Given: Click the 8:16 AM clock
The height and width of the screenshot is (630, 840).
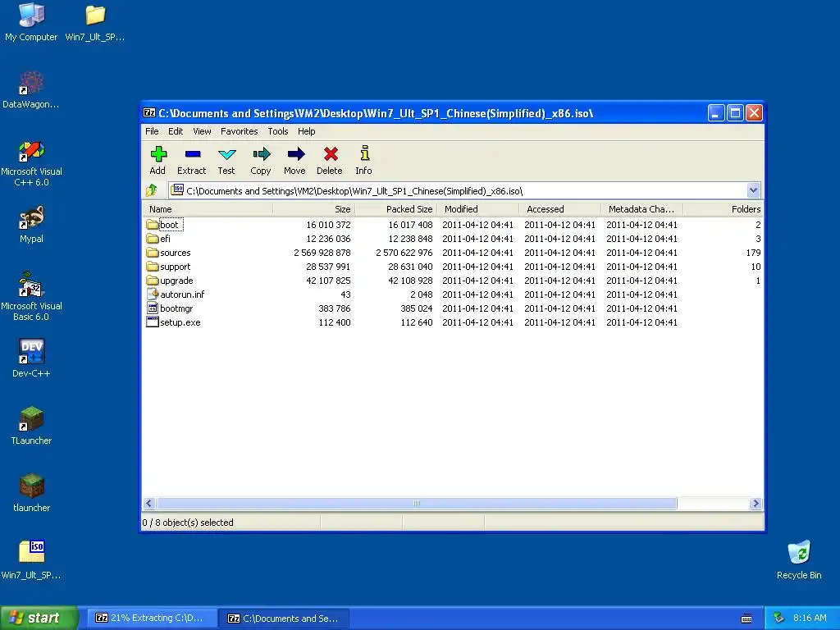Looking at the screenshot, I should coord(810,618).
